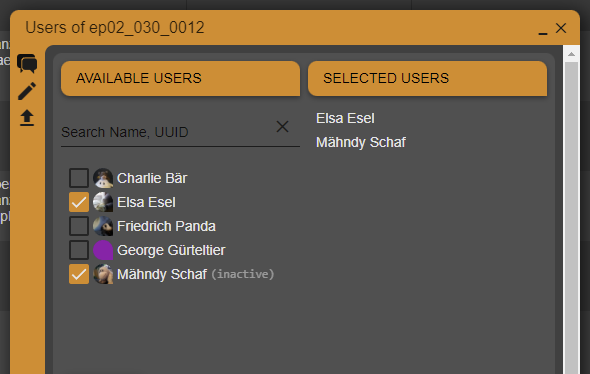Select Mähndy Schaf in selected users list

[x=361, y=143]
